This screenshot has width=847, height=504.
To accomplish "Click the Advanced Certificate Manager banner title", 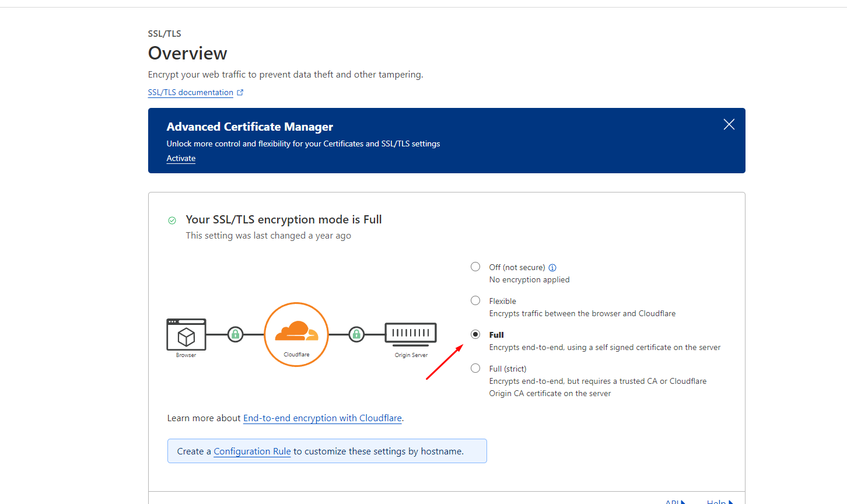I will (x=250, y=127).
